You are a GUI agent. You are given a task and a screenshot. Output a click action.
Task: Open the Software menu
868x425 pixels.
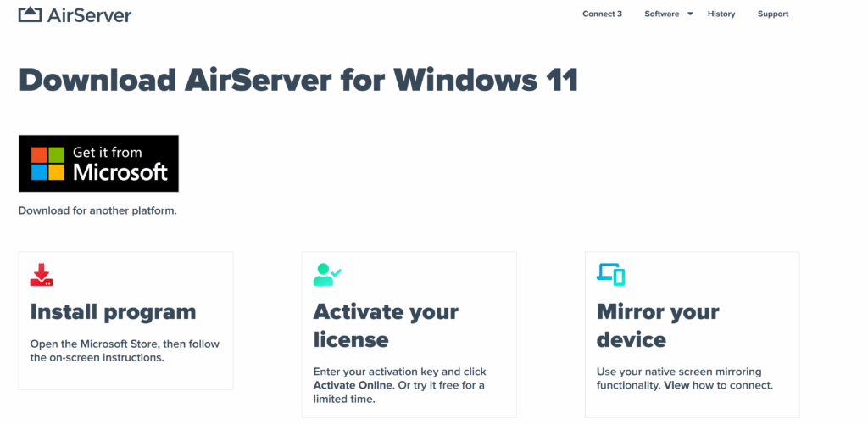tap(661, 14)
